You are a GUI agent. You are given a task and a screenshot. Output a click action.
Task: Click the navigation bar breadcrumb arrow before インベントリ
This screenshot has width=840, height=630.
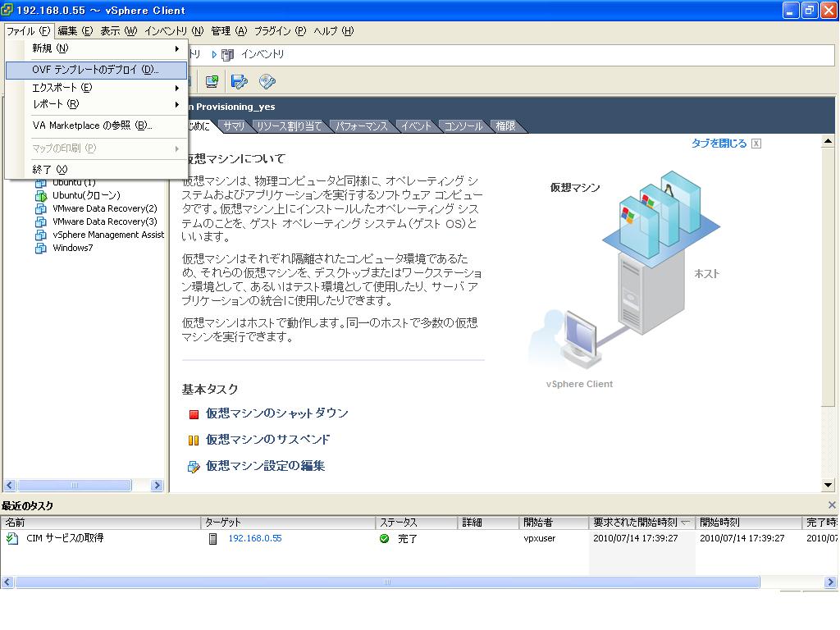[x=214, y=55]
